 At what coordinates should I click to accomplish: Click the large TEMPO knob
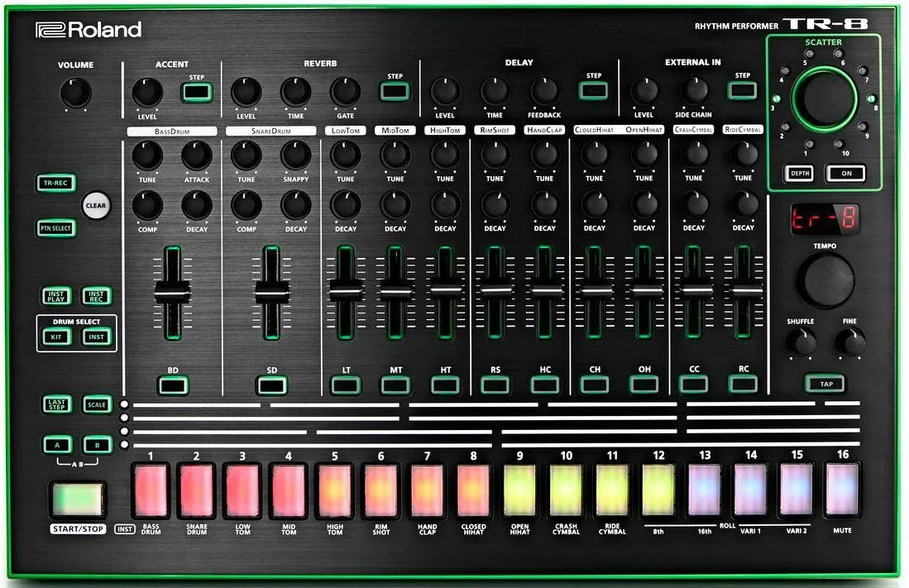[825, 280]
